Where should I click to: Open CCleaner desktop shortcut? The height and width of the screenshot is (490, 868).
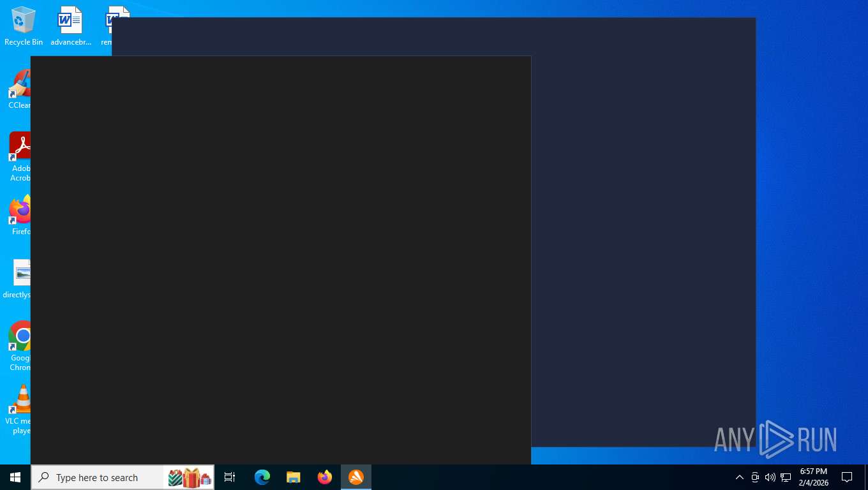[x=19, y=89]
